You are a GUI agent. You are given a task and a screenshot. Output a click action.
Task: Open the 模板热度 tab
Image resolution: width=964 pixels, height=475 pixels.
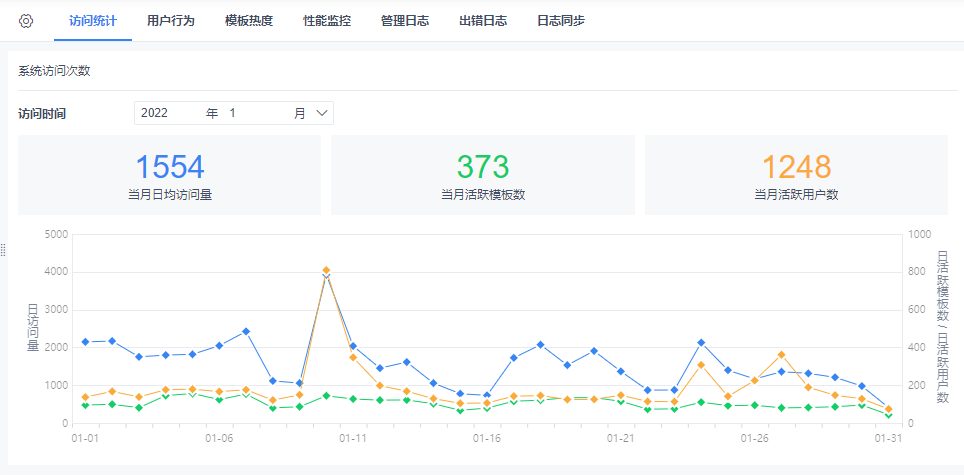click(x=249, y=21)
